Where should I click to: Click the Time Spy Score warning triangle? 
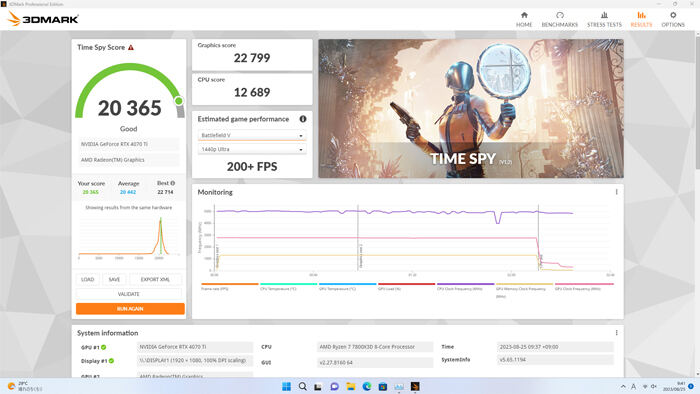tap(131, 47)
